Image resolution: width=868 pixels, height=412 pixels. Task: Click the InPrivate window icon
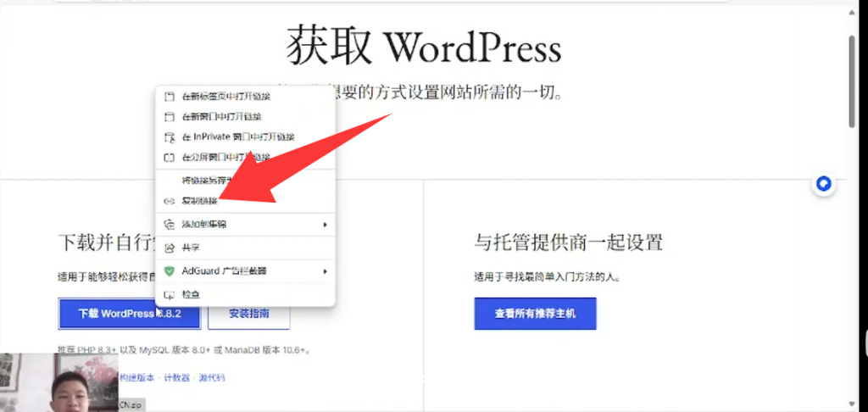tap(170, 137)
